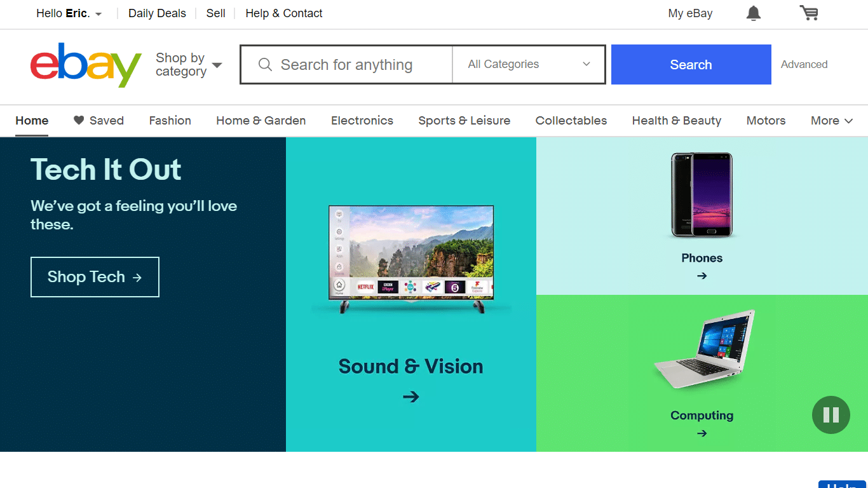Click the Shop Tech button
Image resolution: width=868 pixels, height=488 pixels.
tap(95, 277)
